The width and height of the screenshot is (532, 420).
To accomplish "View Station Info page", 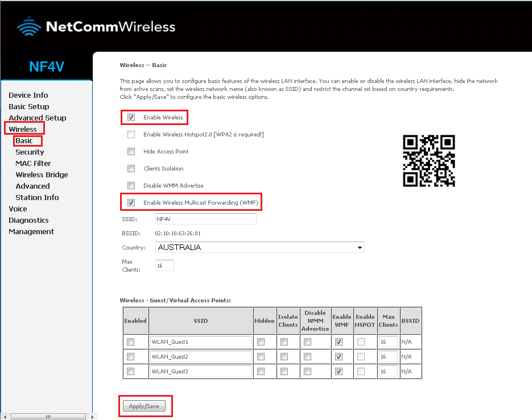I will tap(38, 197).
